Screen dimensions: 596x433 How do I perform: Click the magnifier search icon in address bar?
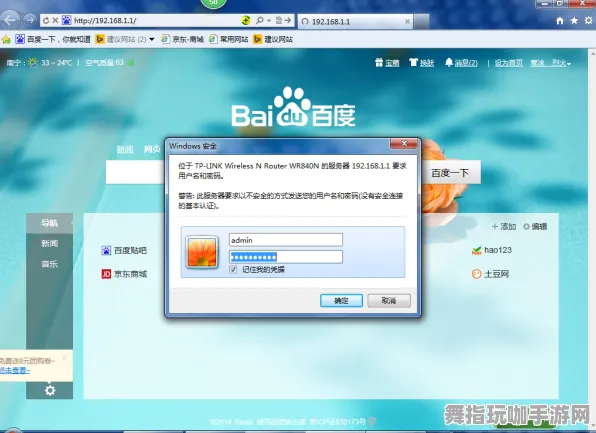260,21
